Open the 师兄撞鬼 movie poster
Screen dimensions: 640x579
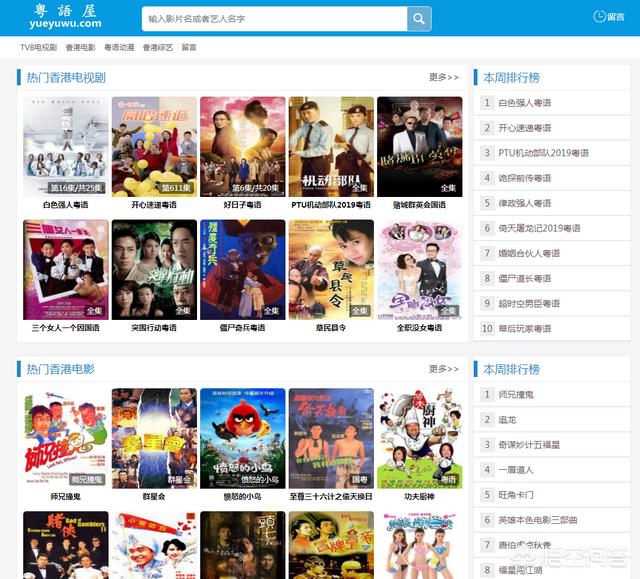click(x=66, y=439)
